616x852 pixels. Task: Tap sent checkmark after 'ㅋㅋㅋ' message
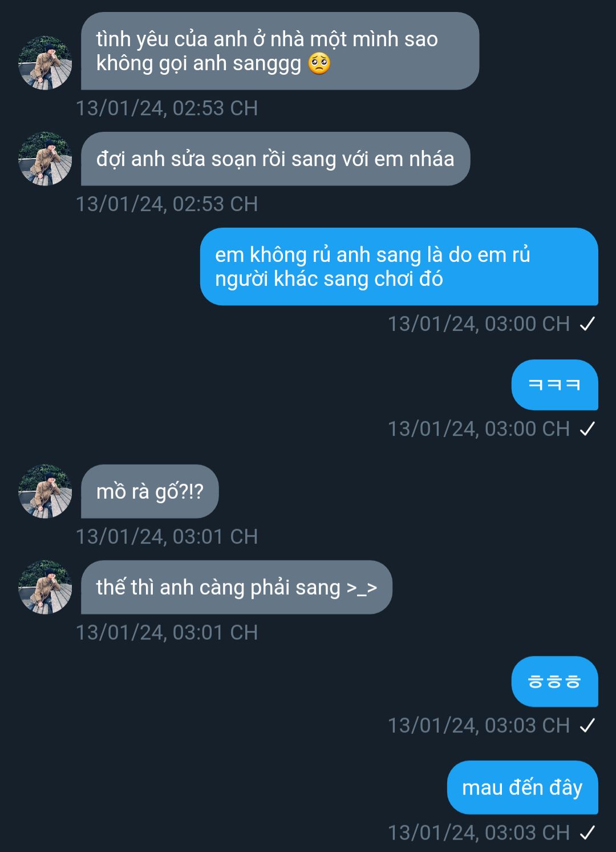pyautogui.click(x=587, y=429)
